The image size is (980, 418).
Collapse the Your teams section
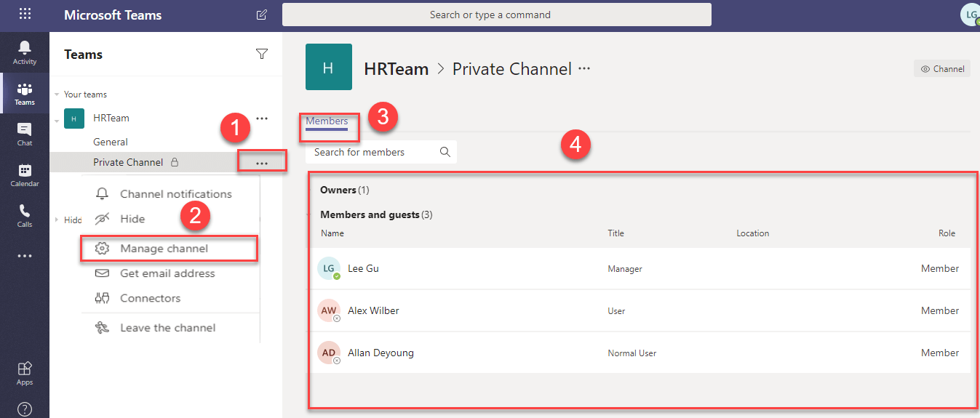click(x=57, y=95)
